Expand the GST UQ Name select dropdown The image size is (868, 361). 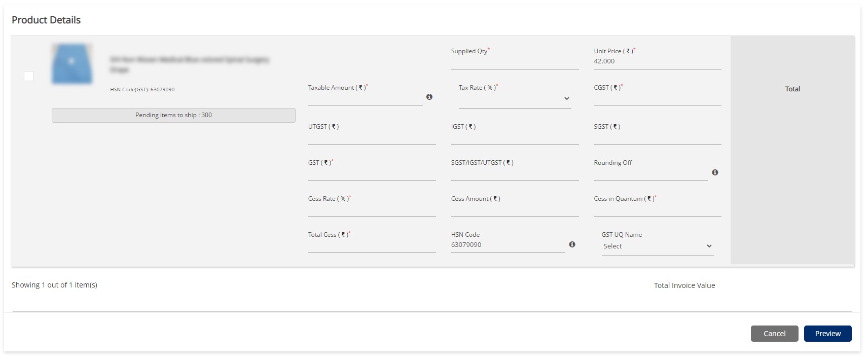657,246
